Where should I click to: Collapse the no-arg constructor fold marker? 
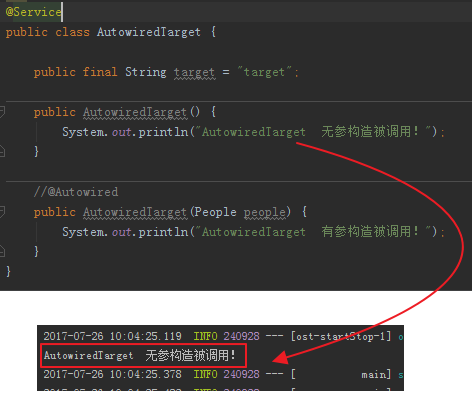click(2, 112)
